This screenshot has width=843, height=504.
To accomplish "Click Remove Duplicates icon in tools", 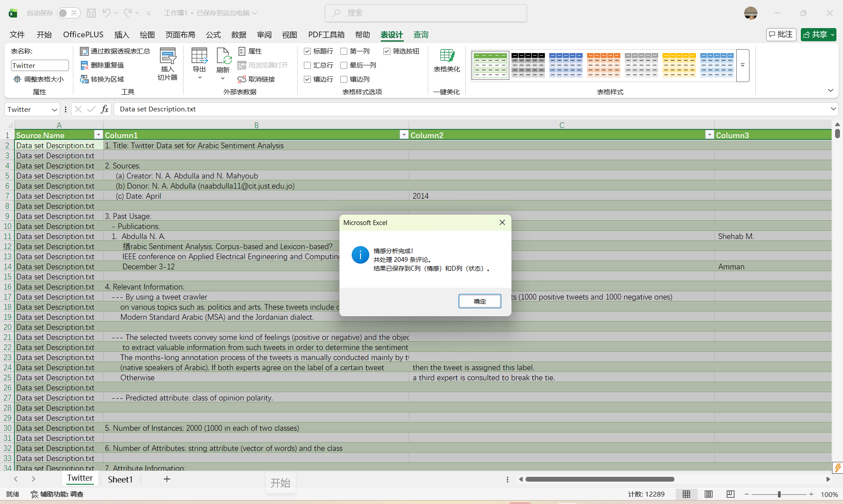I will click(85, 65).
